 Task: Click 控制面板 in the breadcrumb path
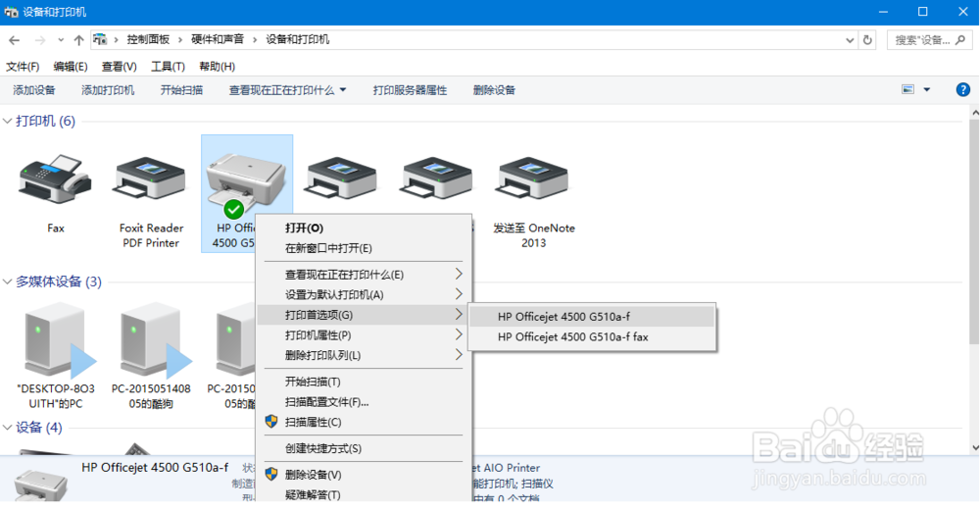(148, 39)
